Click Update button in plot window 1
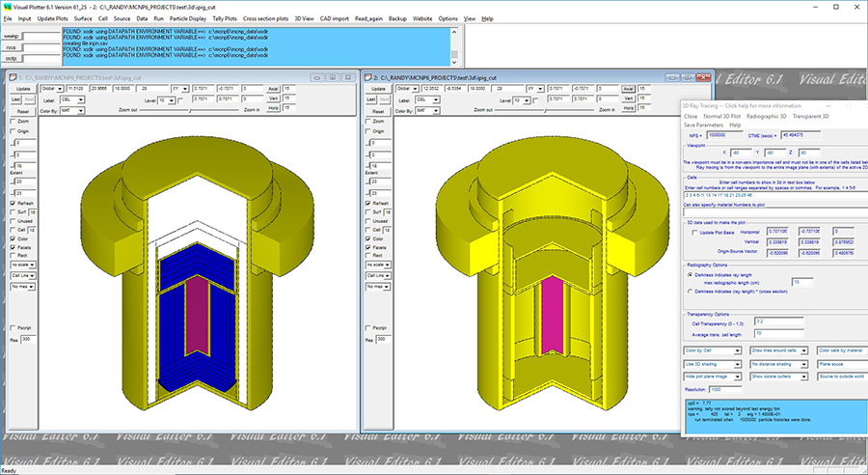 (23, 89)
